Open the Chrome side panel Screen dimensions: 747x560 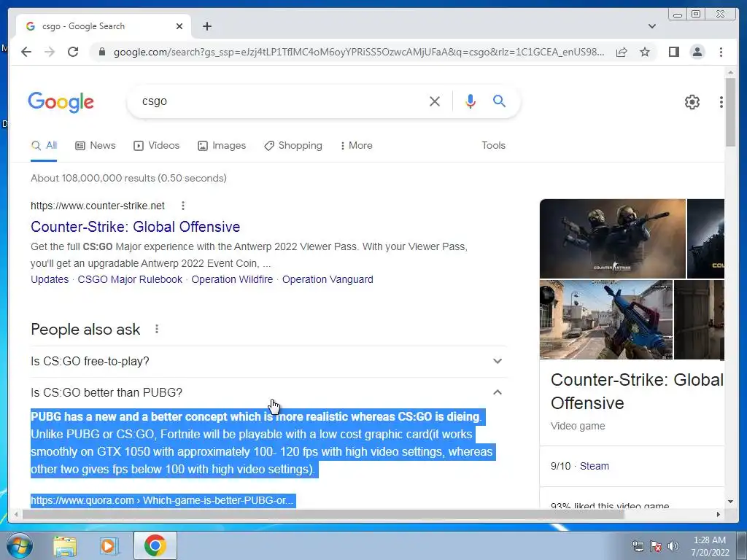tap(673, 52)
